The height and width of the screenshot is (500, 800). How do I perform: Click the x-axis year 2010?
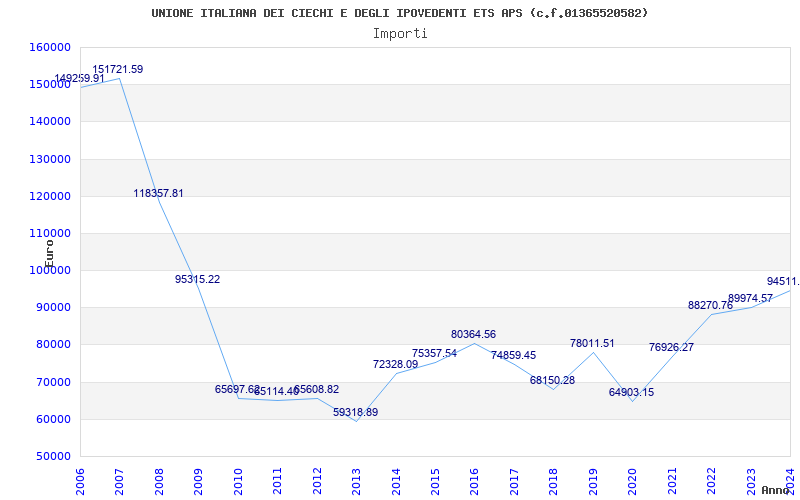pos(238,481)
